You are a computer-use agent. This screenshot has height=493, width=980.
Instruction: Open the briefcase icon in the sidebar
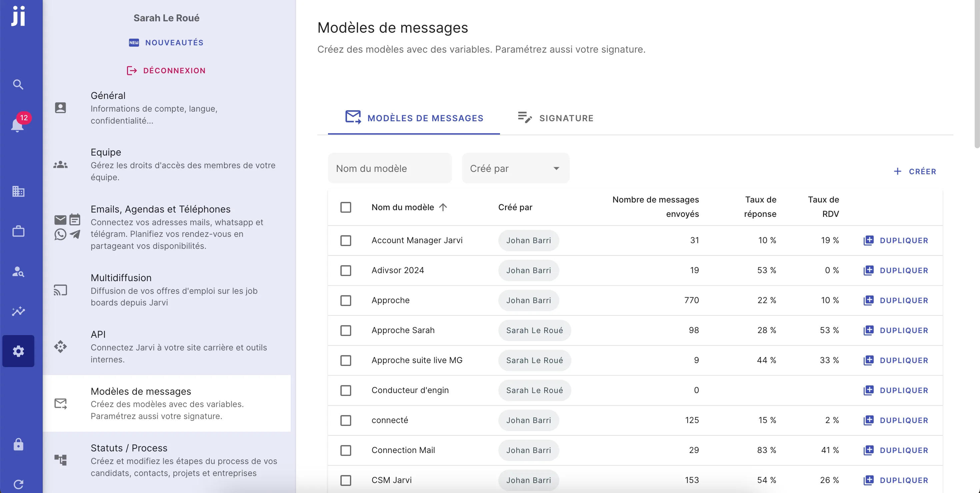pyautogui.click(x=18, y=231)
